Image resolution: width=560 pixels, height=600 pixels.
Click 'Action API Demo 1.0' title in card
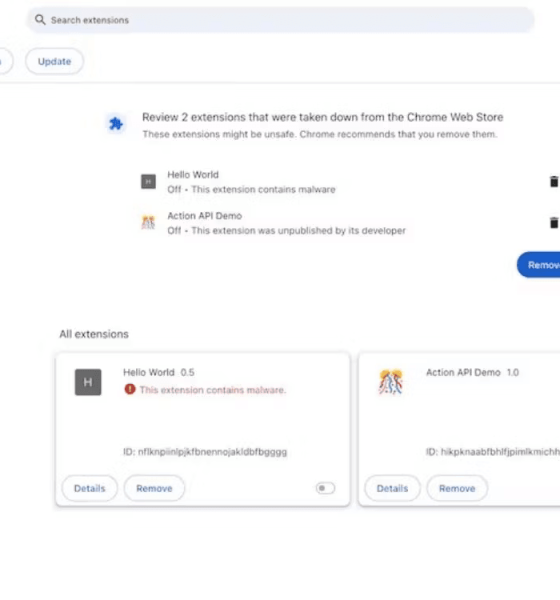[472, 372]
